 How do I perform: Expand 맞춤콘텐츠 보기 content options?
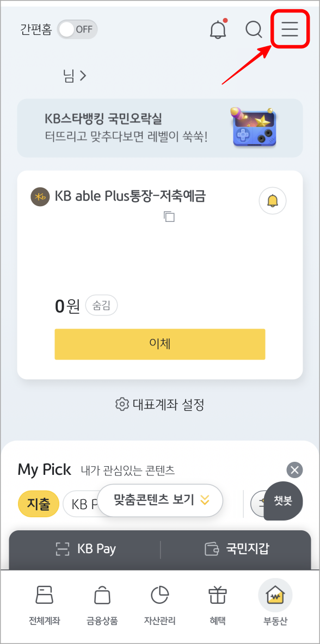[159, 500]
